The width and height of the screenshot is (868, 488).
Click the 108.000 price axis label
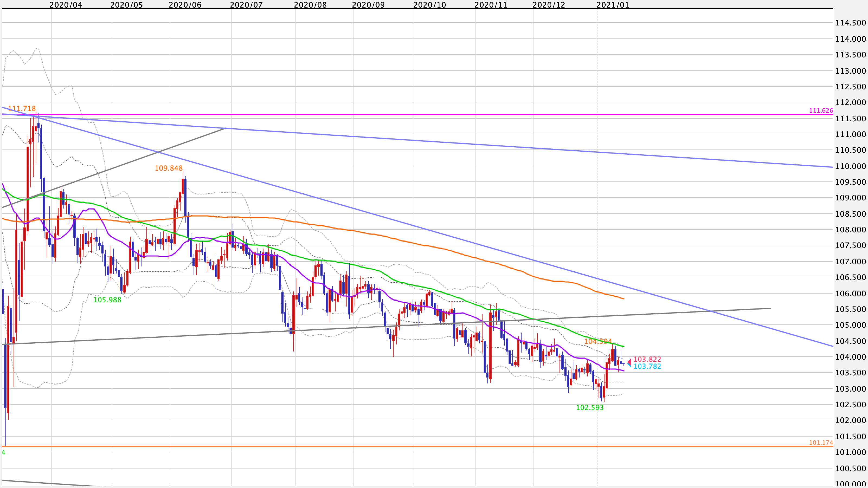(850, 230)
